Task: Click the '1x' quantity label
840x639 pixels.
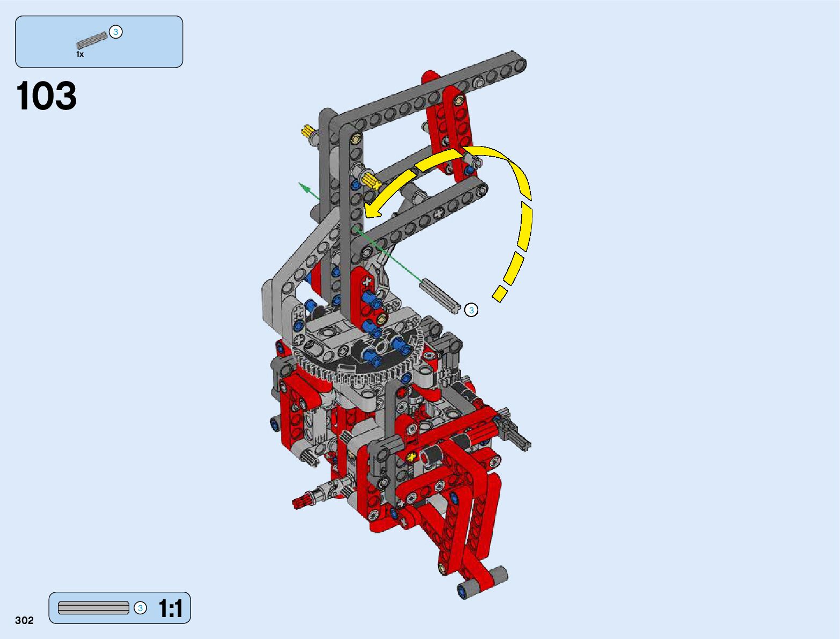Action: (80, 54)
